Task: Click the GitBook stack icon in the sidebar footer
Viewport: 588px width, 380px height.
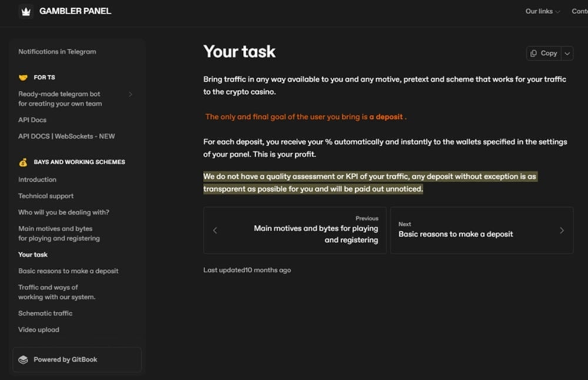Action: click(x=24, y=359)
